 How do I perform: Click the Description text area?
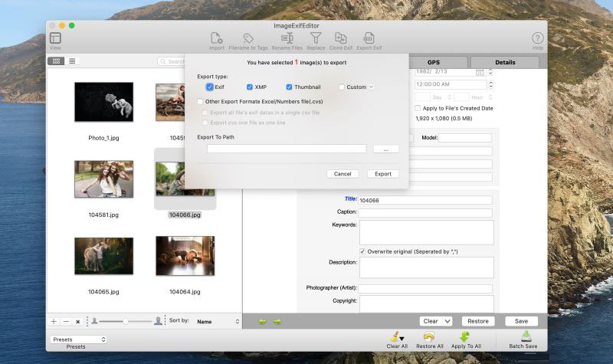(427, 267)
